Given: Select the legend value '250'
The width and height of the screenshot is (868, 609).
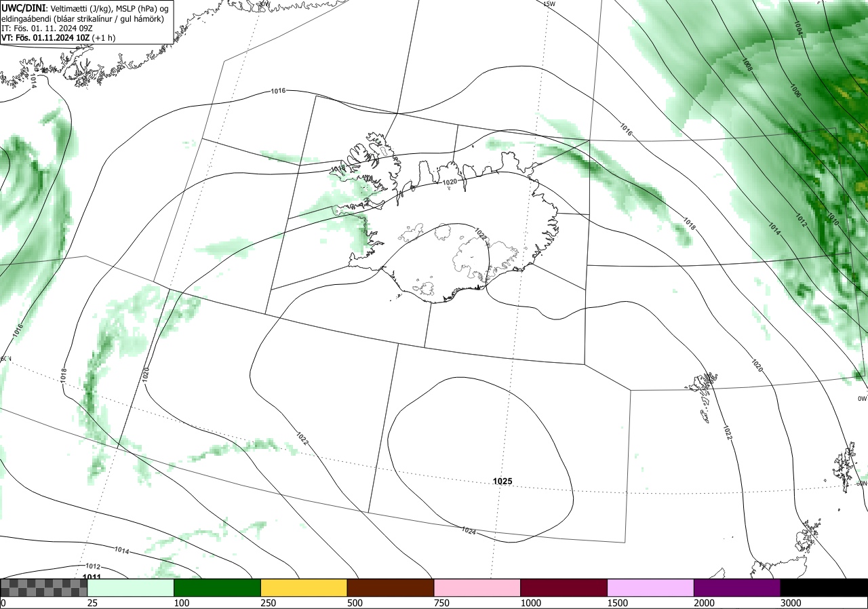Looking at the screenshot, I should (x=269, y=603).
